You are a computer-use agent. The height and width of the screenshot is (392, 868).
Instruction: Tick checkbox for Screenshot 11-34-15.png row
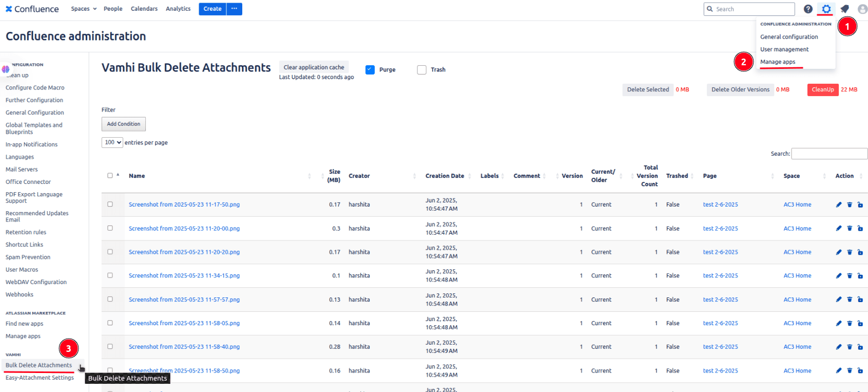tap(110, 275)
